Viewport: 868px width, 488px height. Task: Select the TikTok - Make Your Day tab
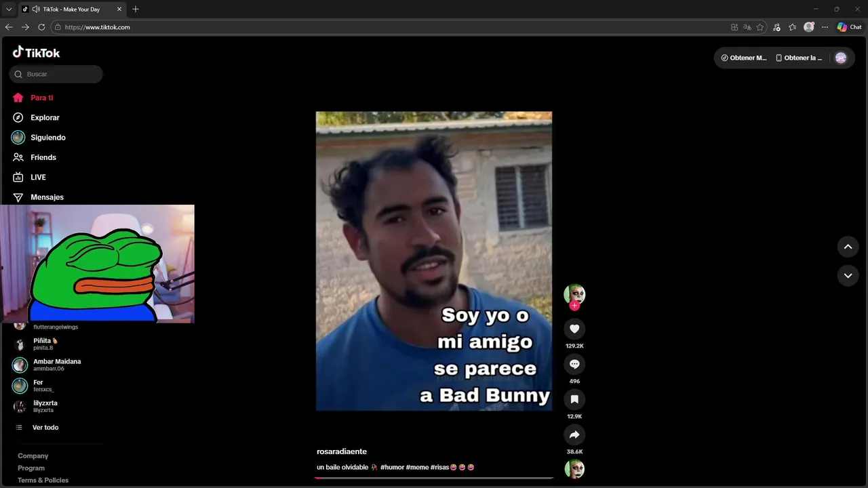click(x=72, y=9)
